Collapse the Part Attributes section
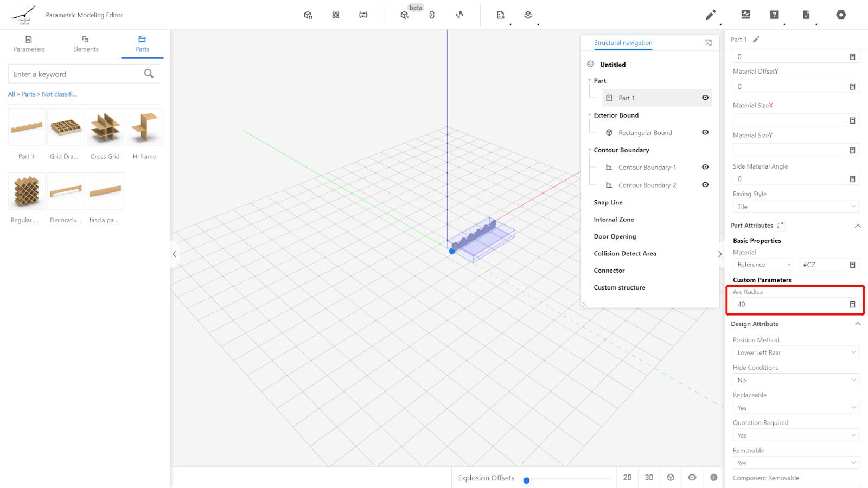The width and height of the screenshot is (868, 488). (858, 226)
